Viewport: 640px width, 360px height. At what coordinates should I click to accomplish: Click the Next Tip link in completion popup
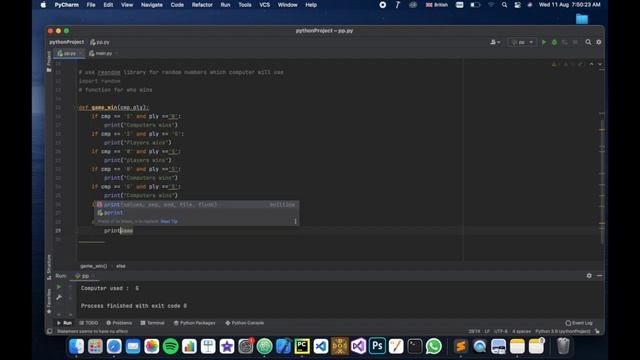pyautogui.click(x=169, y=221)
